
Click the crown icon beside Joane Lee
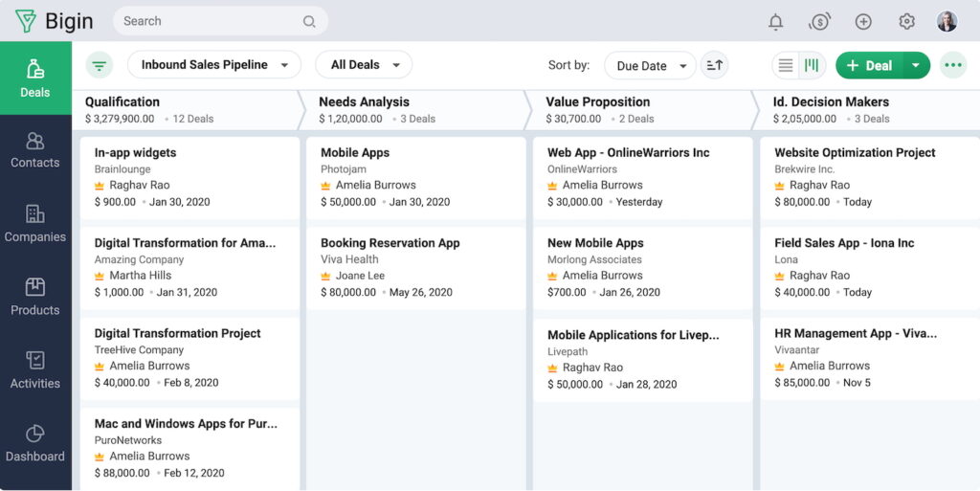click(x=325, y=276)
